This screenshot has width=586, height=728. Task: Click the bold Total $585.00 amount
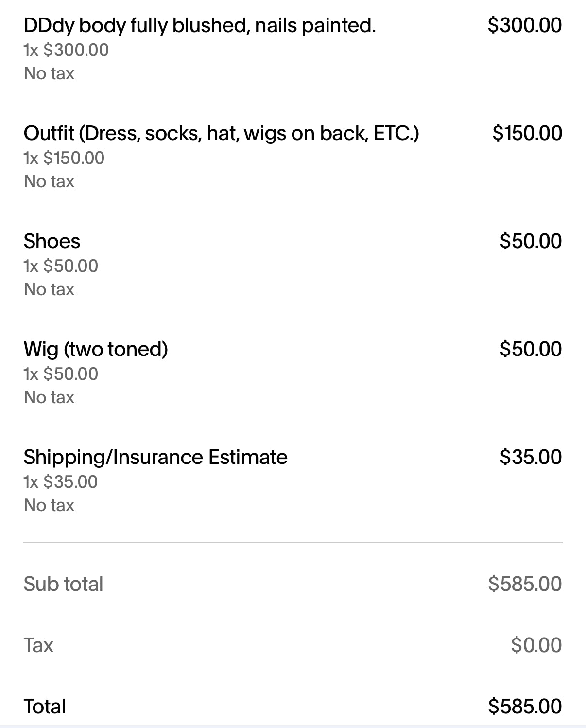coord(525,707)
